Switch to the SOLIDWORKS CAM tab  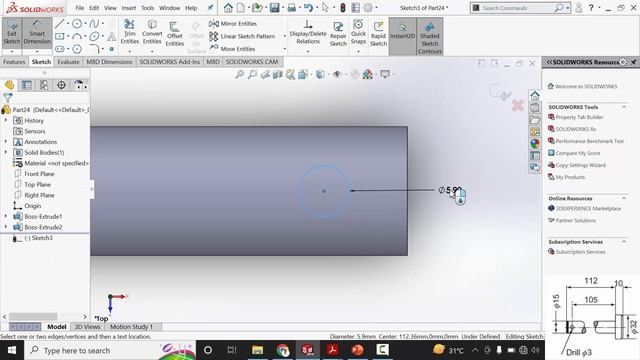pyautogui.click(x=252, y=62)
